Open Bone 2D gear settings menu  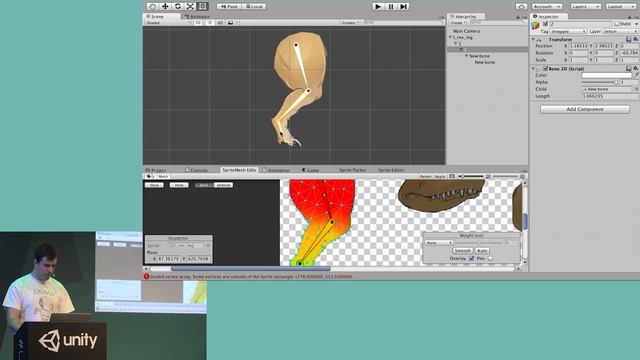click(x=636, y=69)
